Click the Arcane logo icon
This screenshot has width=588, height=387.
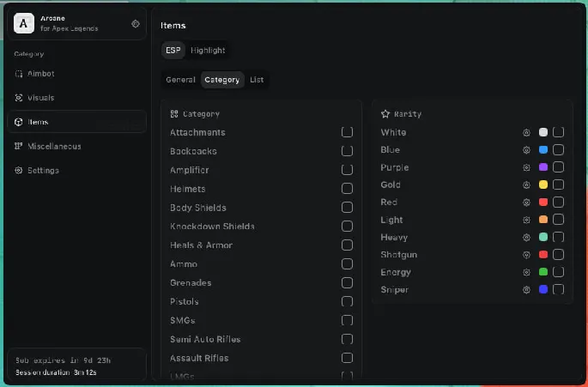tap(25, 24)
